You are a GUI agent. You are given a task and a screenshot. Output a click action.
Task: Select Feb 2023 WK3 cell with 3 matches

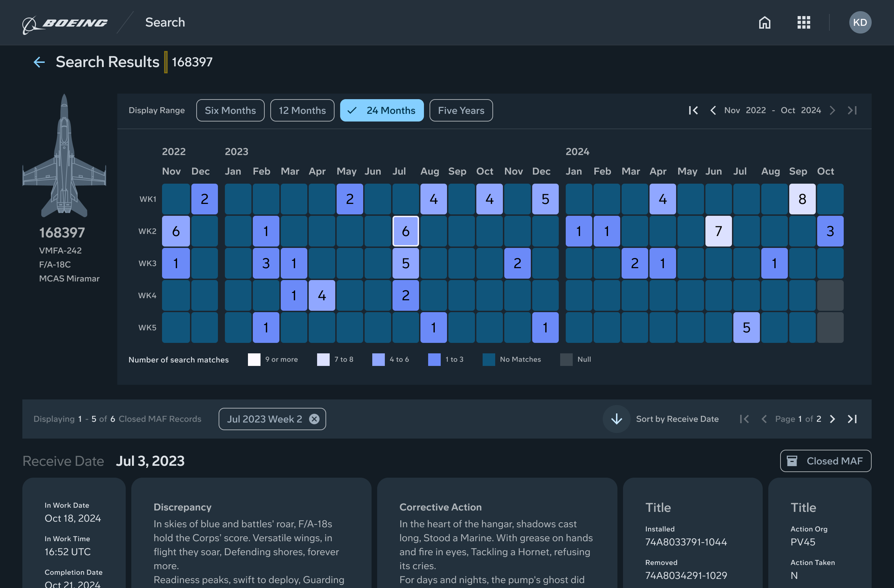coord(265,263)
